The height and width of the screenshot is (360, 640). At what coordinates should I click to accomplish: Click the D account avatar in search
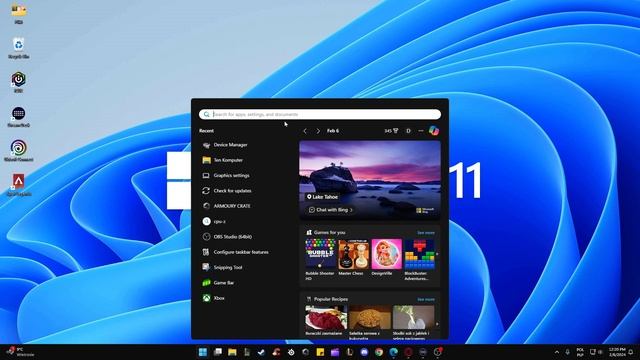[x=408, y=131]
